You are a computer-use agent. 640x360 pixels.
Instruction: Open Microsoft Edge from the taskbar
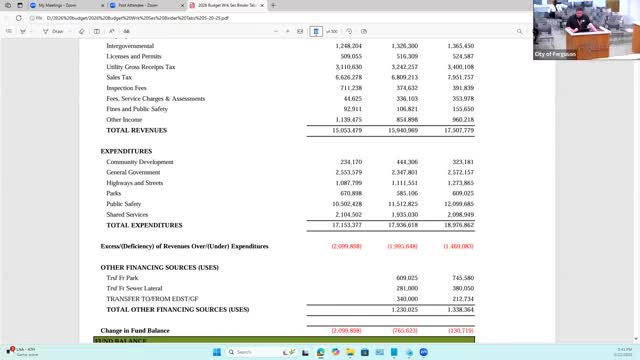pyautogui.click(x=320, y=352)
